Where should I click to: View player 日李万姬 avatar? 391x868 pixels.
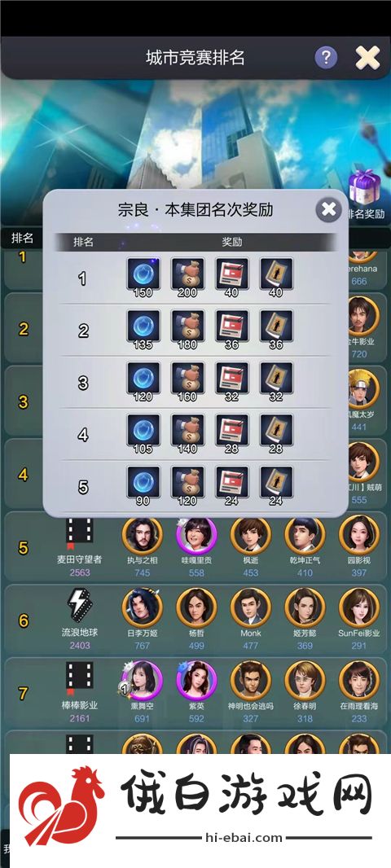(x=143, y=607)
